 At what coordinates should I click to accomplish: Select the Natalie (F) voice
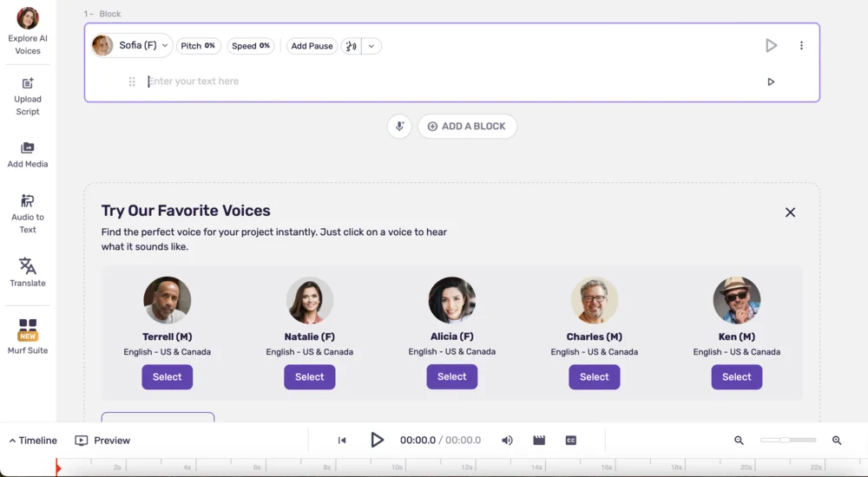pyautogui.click(x=309, y=377)
